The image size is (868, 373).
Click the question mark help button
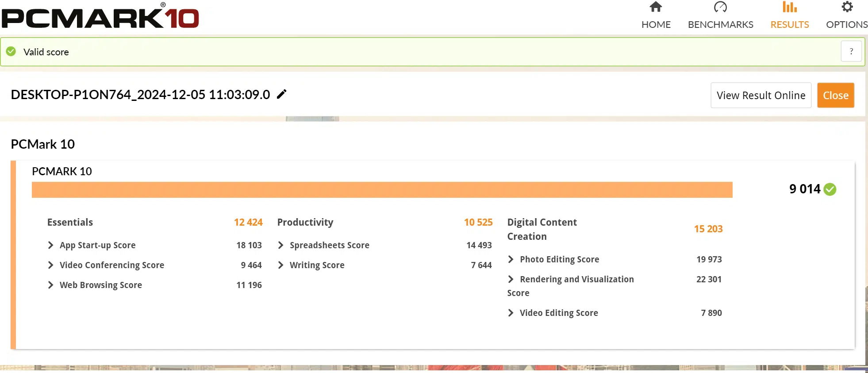click(x=851, y=51)
